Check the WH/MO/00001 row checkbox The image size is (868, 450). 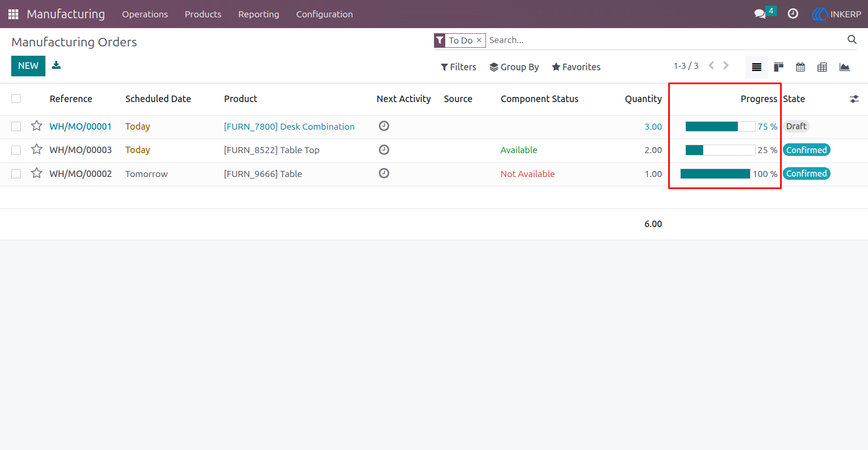[16, 126]
